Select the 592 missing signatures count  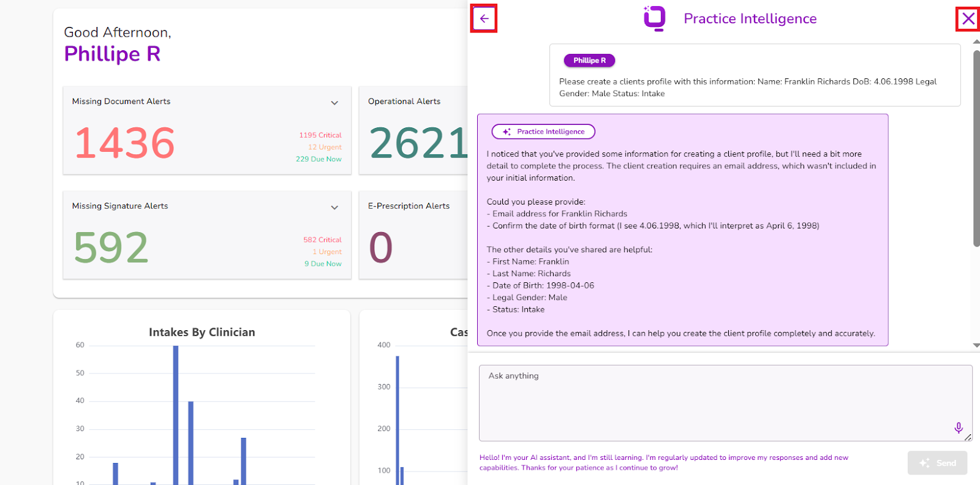(x=111, y=247)
